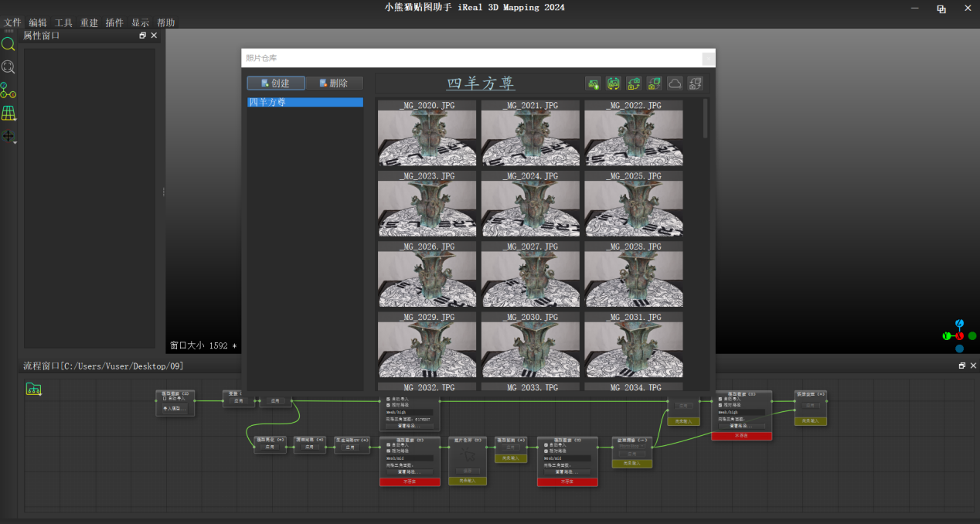This screenshot has height=524, width=980.
Task: Select the yellow grid mesh tool
Action: [9, 114]
